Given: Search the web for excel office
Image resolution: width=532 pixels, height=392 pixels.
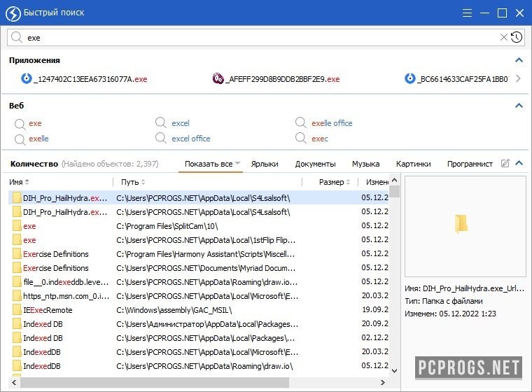Looking at the screenshot, I should 190,139.
